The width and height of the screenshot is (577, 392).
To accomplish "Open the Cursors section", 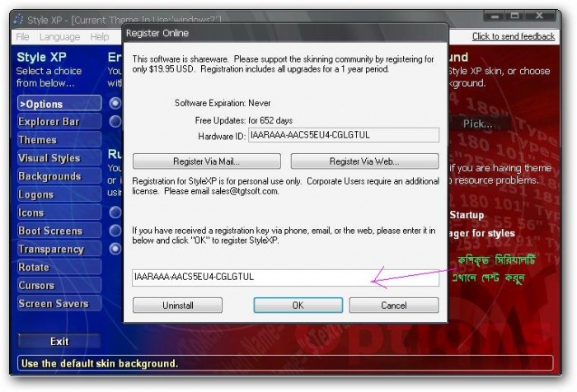I will click(x=59, y=286).
